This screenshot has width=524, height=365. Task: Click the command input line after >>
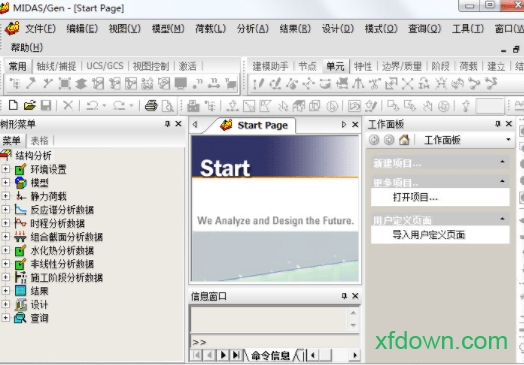point(282,342)
